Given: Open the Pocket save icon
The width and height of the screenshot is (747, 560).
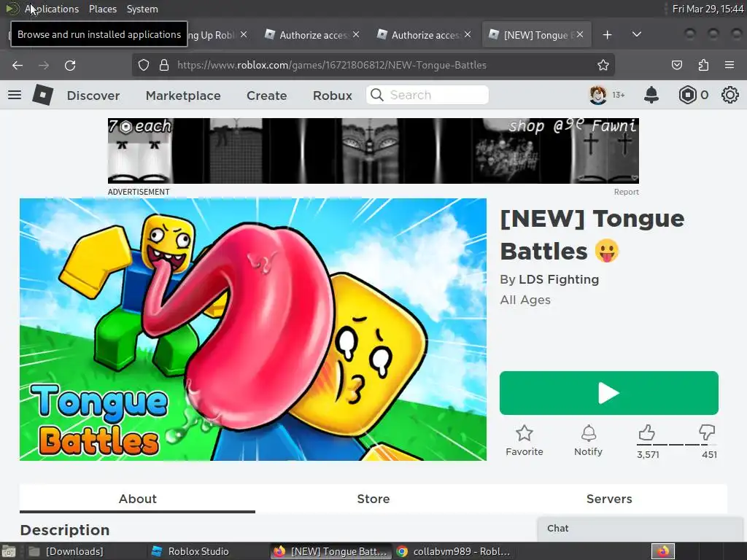Looking at the screenshot, I should pos(676,65).
